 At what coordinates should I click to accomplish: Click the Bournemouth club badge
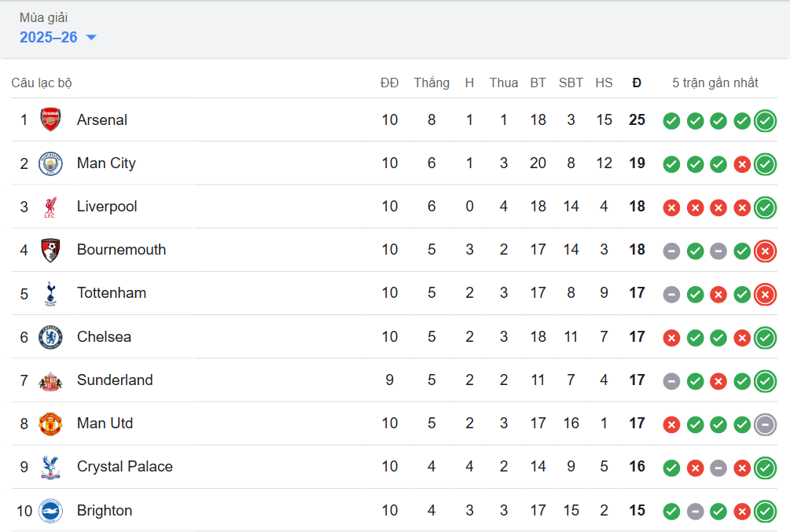[50, 250]
